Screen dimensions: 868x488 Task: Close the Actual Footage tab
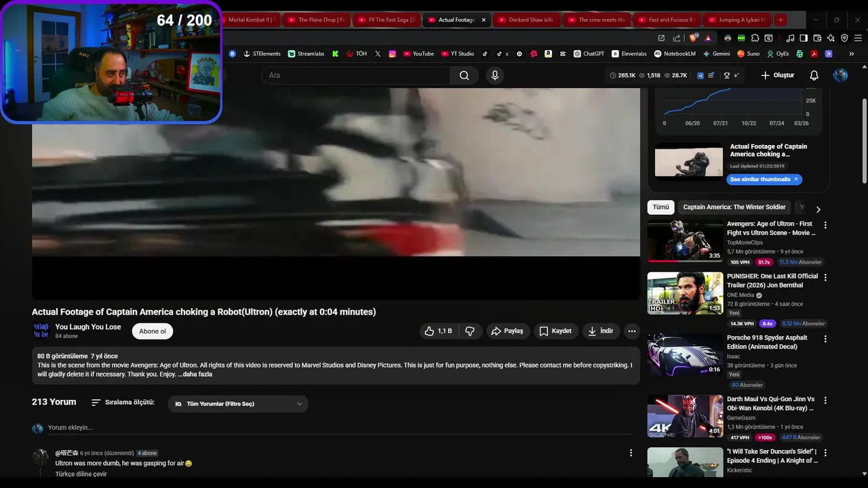tap(484, 20)
